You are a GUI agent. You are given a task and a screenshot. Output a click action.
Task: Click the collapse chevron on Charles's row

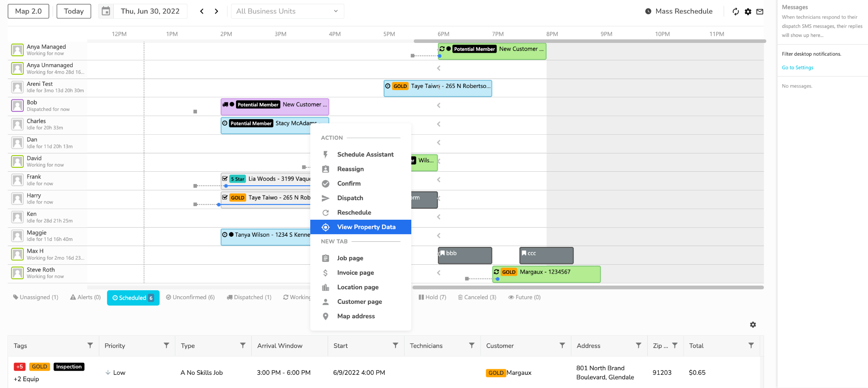tap(438, 124)
